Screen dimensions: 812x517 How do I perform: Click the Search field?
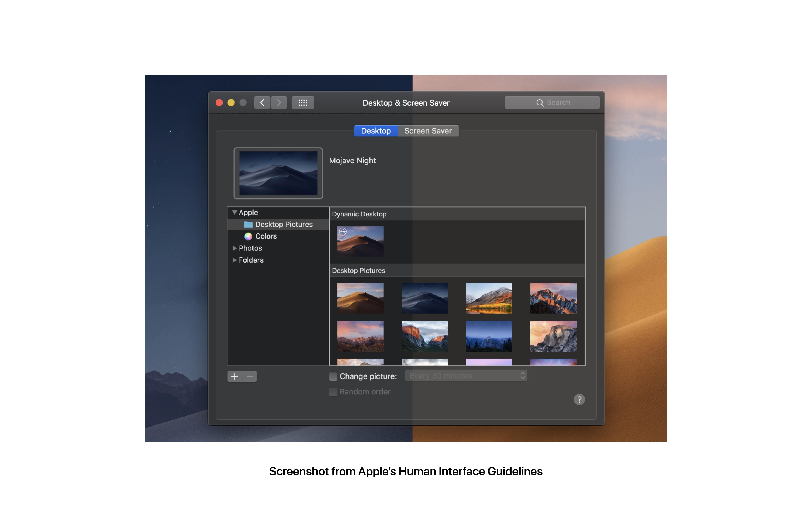[552, 103]
